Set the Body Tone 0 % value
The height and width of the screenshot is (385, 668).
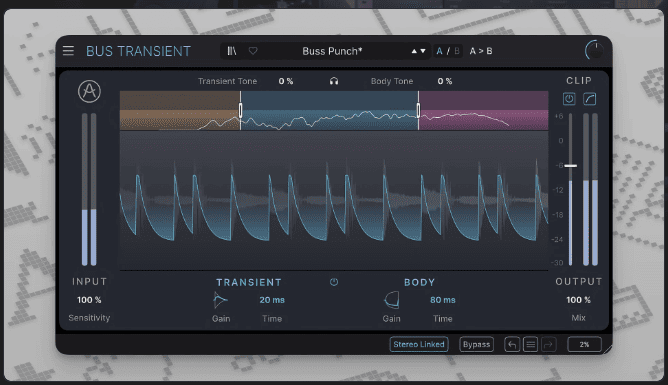coord(445,81)
